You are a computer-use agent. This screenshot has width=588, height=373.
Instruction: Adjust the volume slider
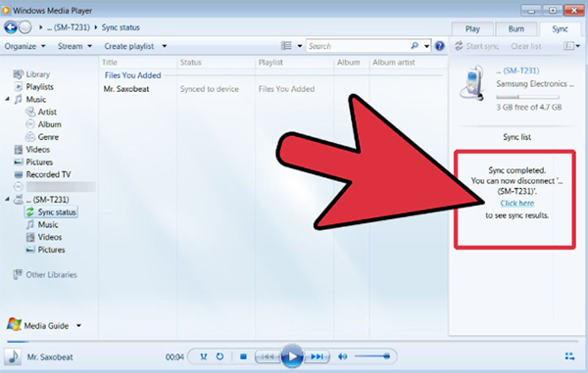click(x=372, y=356)
